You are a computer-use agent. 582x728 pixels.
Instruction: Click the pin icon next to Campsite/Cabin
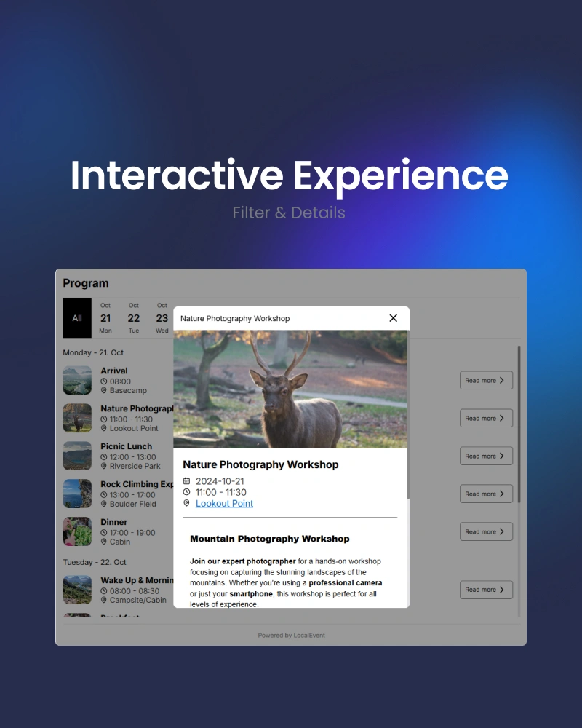104,600
